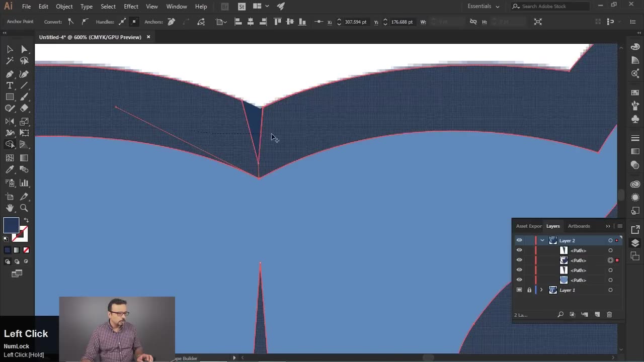Open the Window menu
644x362 pixels.
point(177,7)
